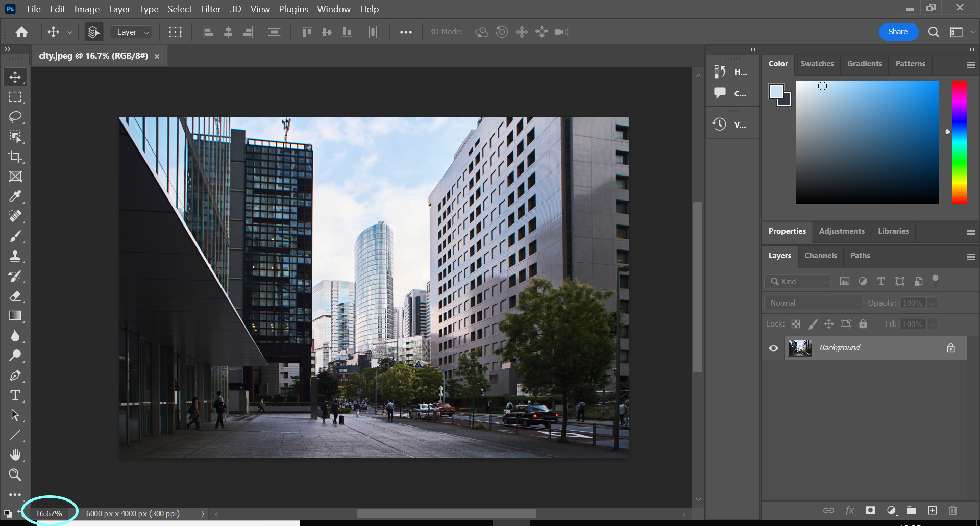Switch to the Channels tab
This screenshot has width=980, height=526.
tap(821, 256)
